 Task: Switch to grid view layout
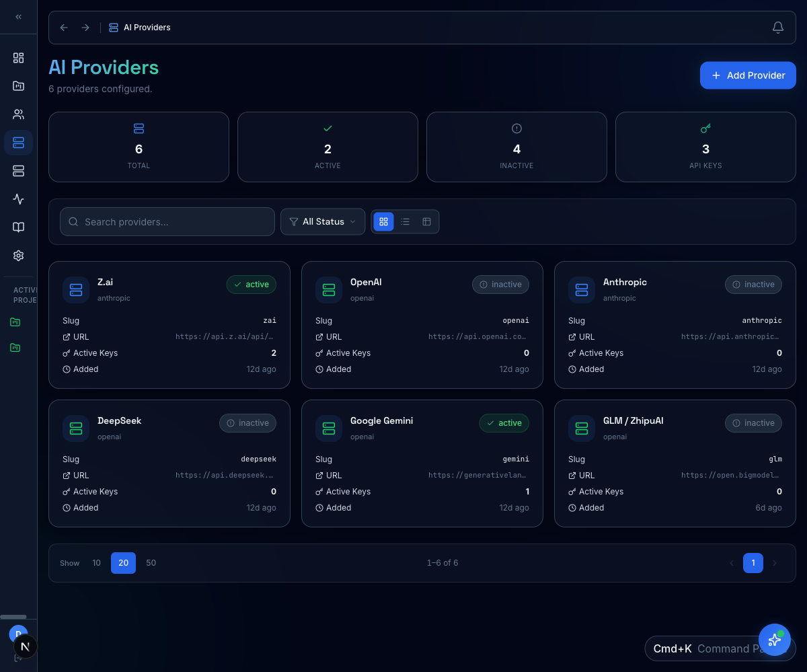point(383,221)
